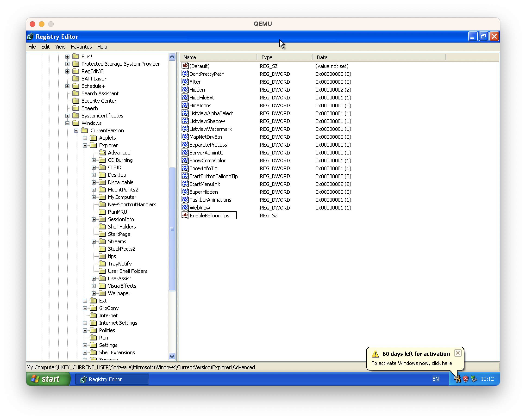Expand the SystemCertificates tree node

coord(67,116)
